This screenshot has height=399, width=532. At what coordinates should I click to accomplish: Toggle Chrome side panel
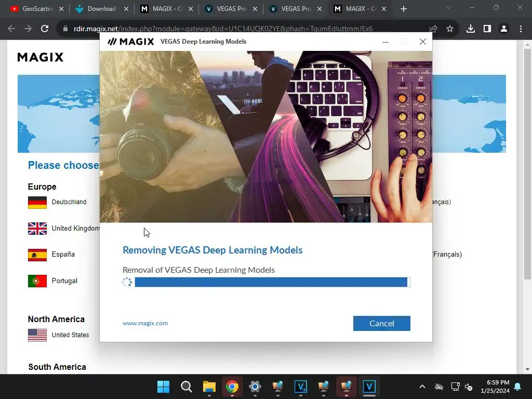(x=487, y=29)
